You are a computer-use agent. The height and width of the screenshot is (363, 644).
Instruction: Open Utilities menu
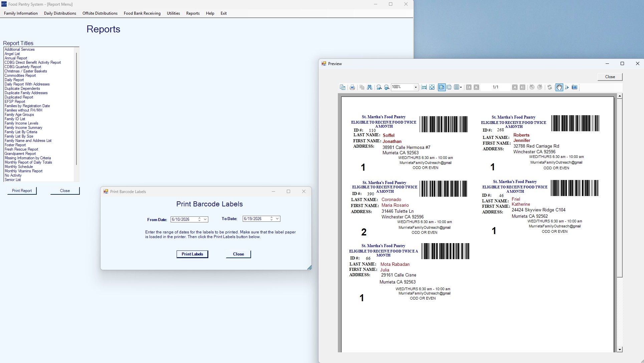click(173, 13)
